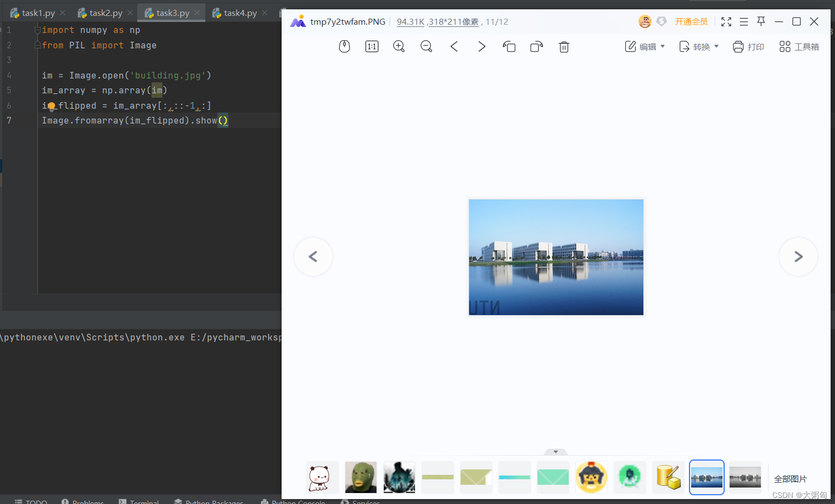Click large right circular next-image button
Screen dimensions: 835x504
[x=798, y=256]
